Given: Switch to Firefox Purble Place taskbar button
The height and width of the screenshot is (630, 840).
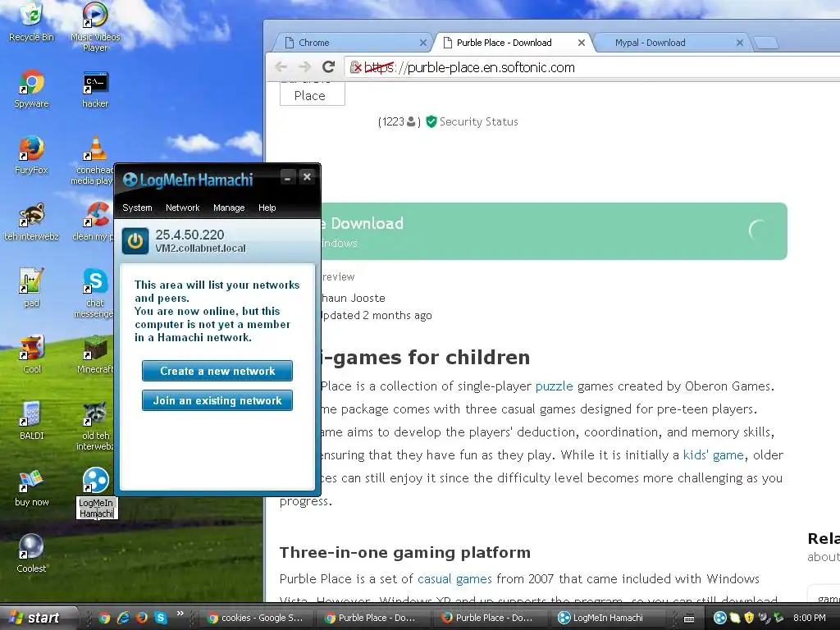Looking at the screenshot, I should point(491,618).
